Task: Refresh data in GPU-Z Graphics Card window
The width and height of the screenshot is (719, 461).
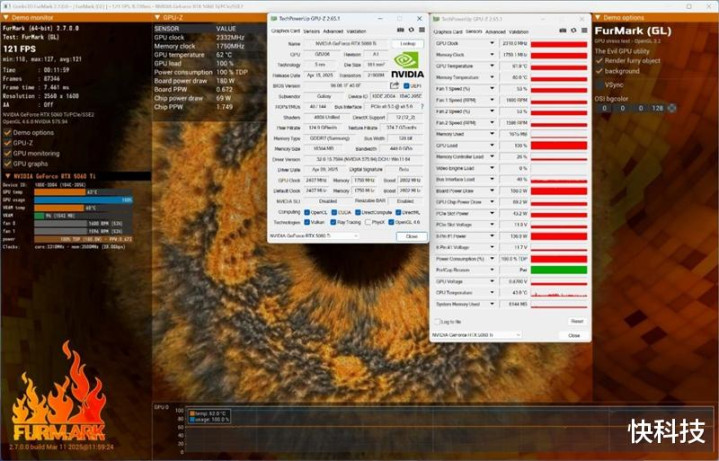Action: click(x=411, y=30)
